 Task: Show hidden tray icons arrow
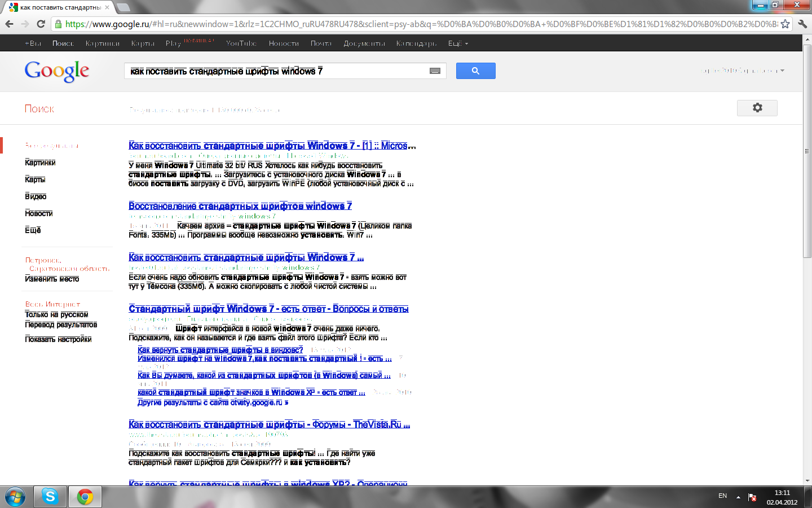click(738, 497)
